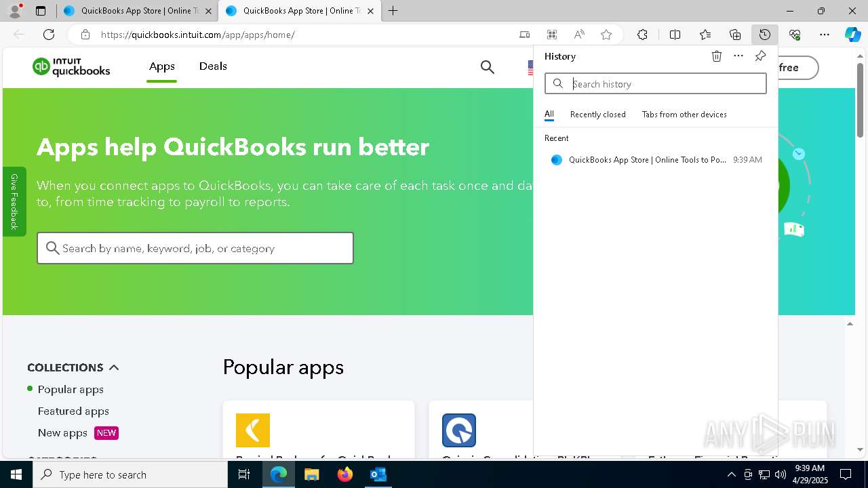This screenshot has height=488, width=868.
Task: Pin the History panel
Action: tap(760, 56)
